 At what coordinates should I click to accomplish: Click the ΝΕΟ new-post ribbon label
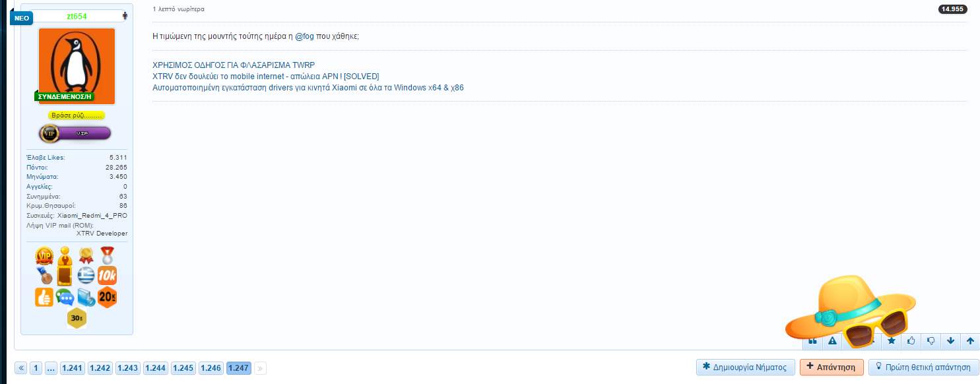[x=21, y=18]
